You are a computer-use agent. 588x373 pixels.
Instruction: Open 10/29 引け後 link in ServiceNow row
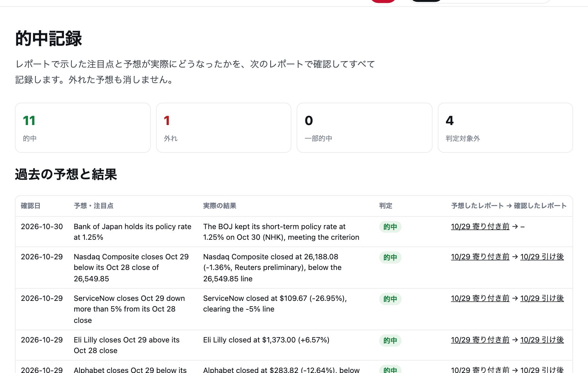tap(542, 298)
